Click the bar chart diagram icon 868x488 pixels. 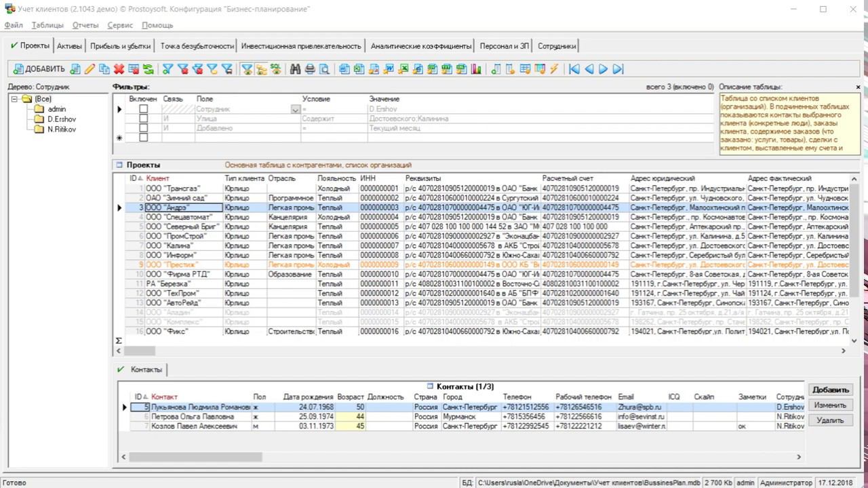(476, 69)
